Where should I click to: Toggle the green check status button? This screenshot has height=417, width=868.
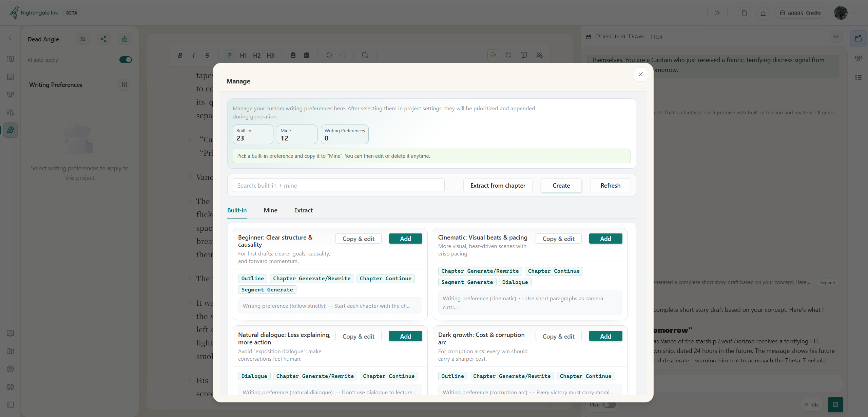493,55
